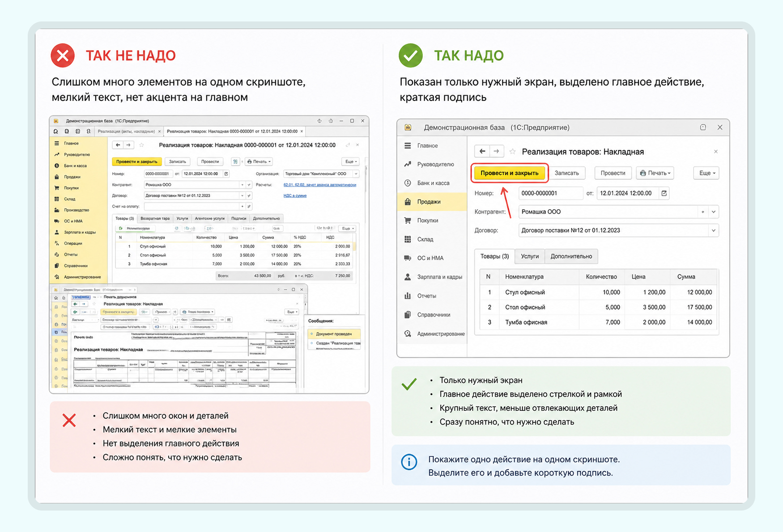
Task: Switch to Подписи tab in left example
Action: point(238,219)
